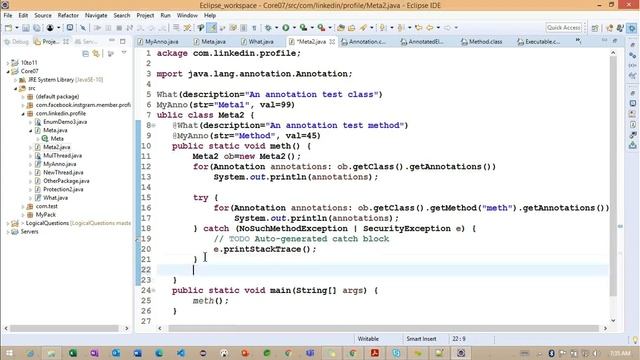Click Skip All Breakpoints toolbar icon
The height and width of the screenshot is (360, 640).
coord(83,28)
